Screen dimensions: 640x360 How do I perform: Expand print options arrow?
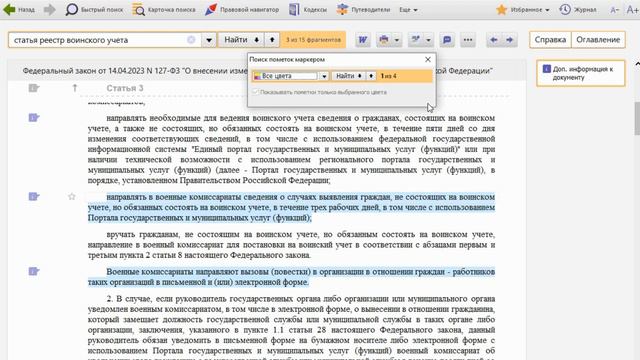[x=396, y=40]
